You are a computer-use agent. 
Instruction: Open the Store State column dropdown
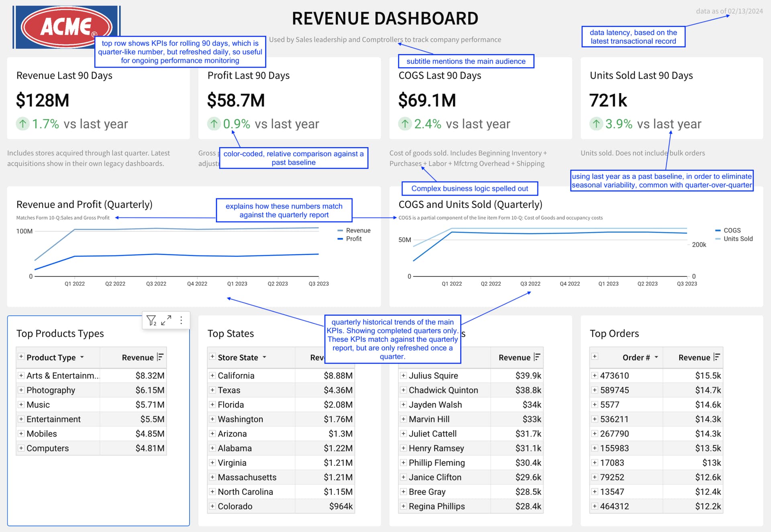point(264,357)
